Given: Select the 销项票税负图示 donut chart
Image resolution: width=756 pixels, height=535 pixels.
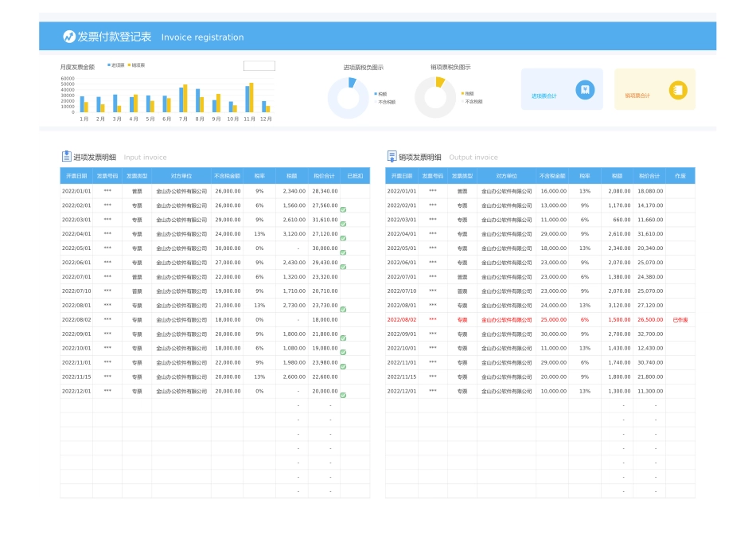Looking at the screenshot, I should point(436,98).
